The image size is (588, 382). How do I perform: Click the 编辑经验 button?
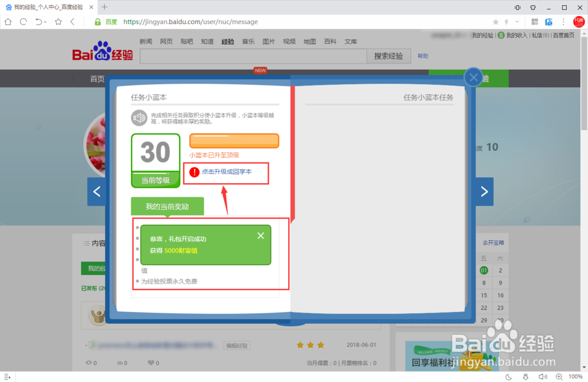click(236, 346)
